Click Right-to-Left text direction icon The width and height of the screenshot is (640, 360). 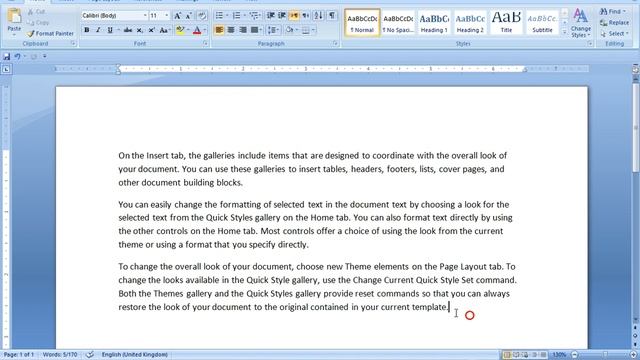click(x=305, y=16)
